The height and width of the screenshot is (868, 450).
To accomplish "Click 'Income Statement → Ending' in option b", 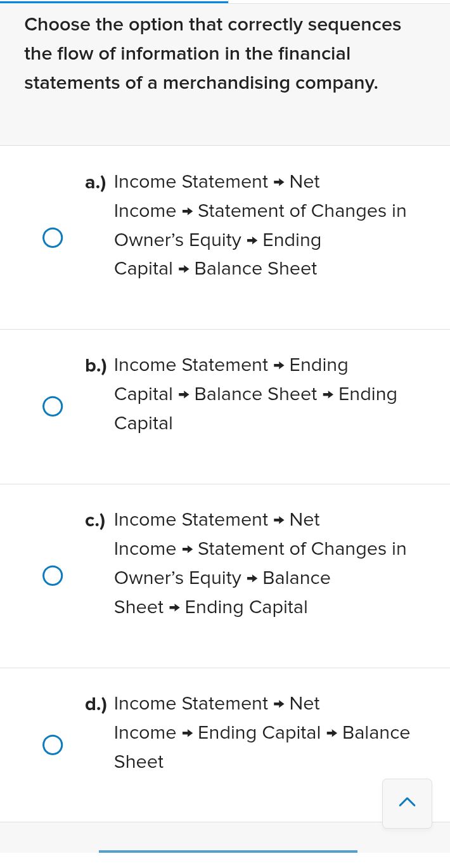I will click(x=231, y=365).
